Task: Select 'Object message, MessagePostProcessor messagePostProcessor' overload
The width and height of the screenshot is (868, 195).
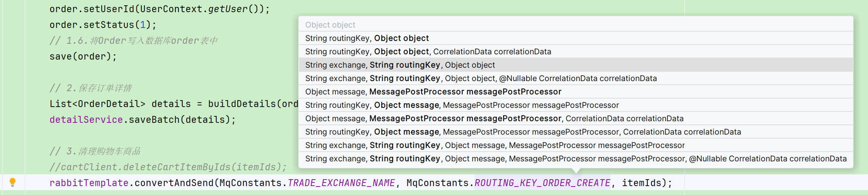Action: tap(576, 92)
